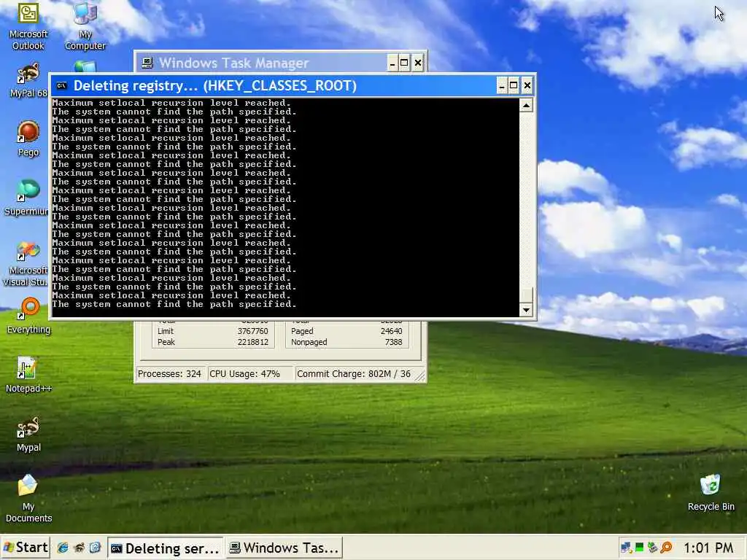Click the Limit label in Task Manager
Viewport: 747px width, 560px height.
(x=166, y=331)
